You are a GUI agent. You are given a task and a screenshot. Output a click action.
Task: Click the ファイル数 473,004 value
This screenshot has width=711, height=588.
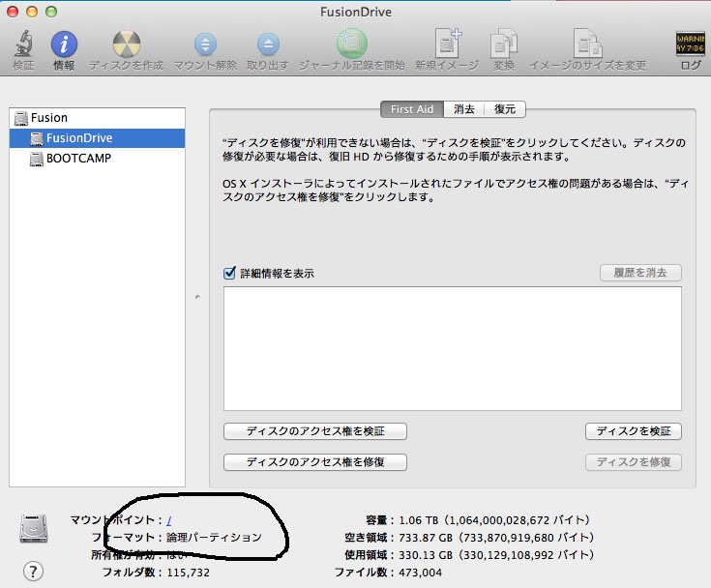(x=421, y=573)
